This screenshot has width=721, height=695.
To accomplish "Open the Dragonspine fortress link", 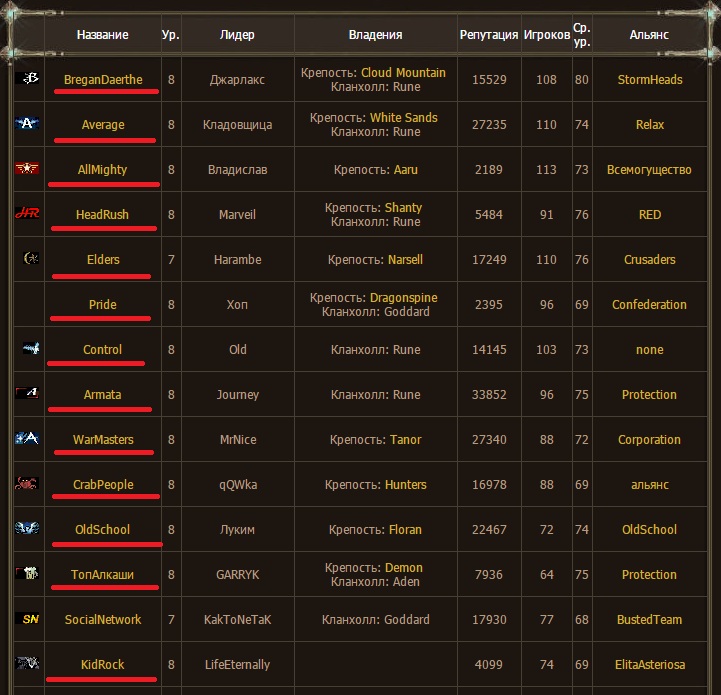I will 403,298.
